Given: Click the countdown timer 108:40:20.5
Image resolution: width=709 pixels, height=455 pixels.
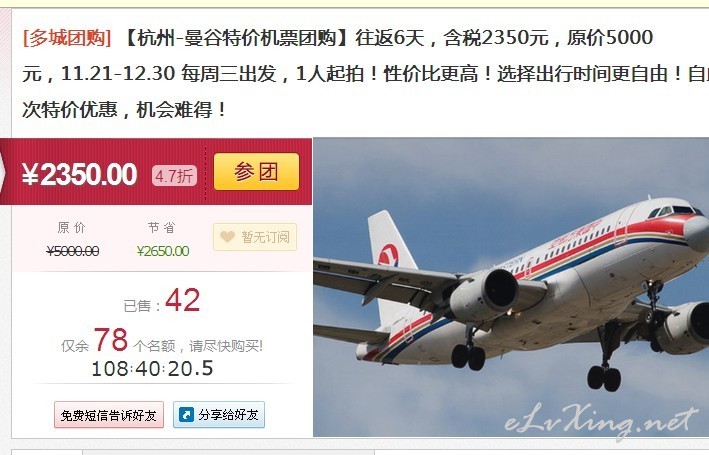Looking at the screenshot, I should tap(152, 369).
